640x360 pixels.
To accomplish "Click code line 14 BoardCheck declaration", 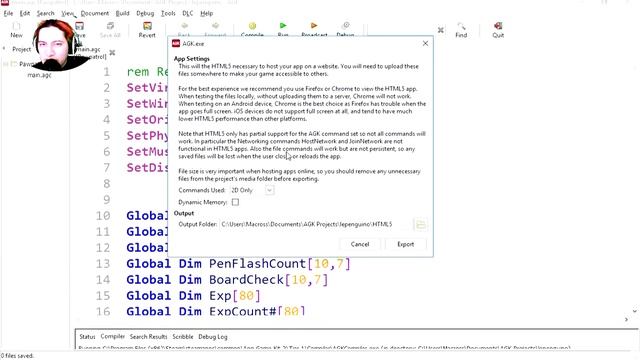I will click(x=227, y=280).
